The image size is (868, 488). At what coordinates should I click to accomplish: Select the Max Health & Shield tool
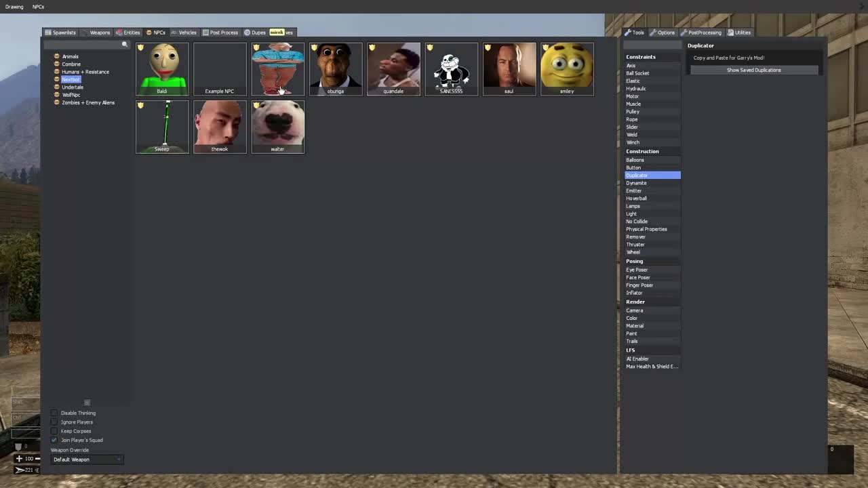[x=652, y=367]
